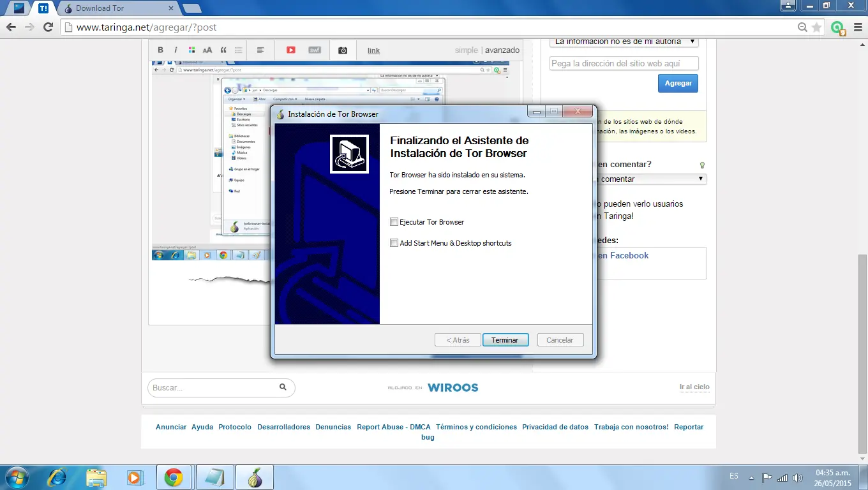Go back in Chrome's navigation bar
Image resolution: width=868 pixels, height=490 pixels.
tap(11, 27)
